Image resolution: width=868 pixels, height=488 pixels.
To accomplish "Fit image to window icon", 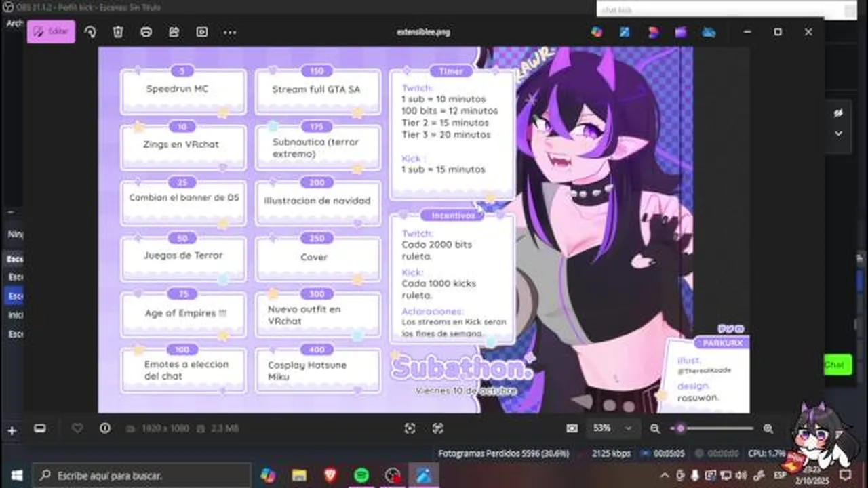I will 410,428.
